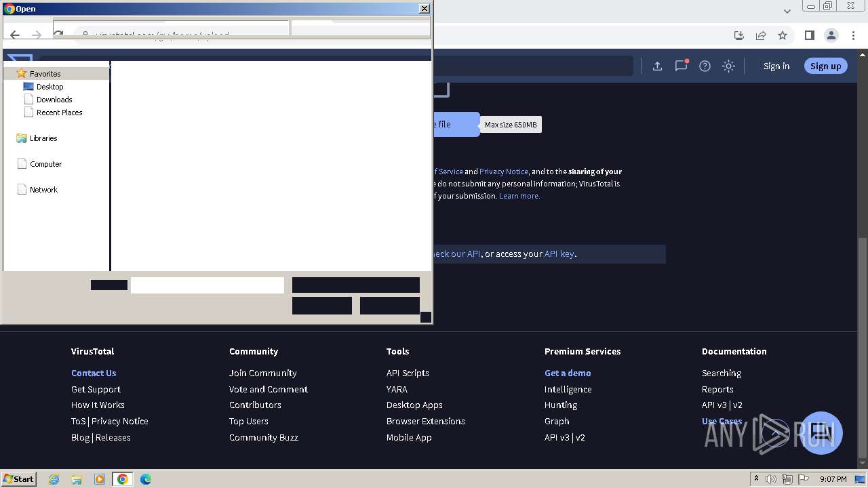The height and width of the screenshot is (488, 868).
Task: Open Hunting footer link
Action: pos(561,405)
